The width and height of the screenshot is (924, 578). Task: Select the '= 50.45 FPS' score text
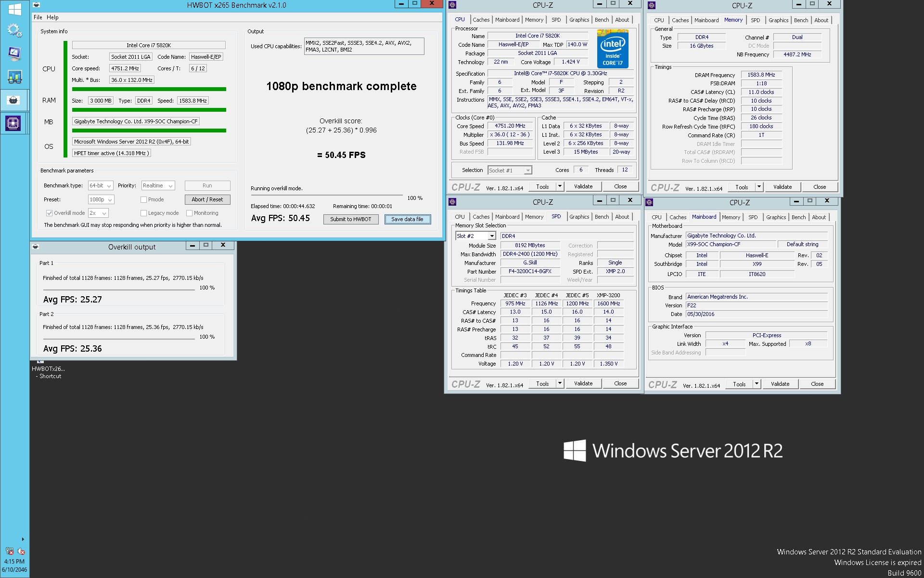pos(341,155)
